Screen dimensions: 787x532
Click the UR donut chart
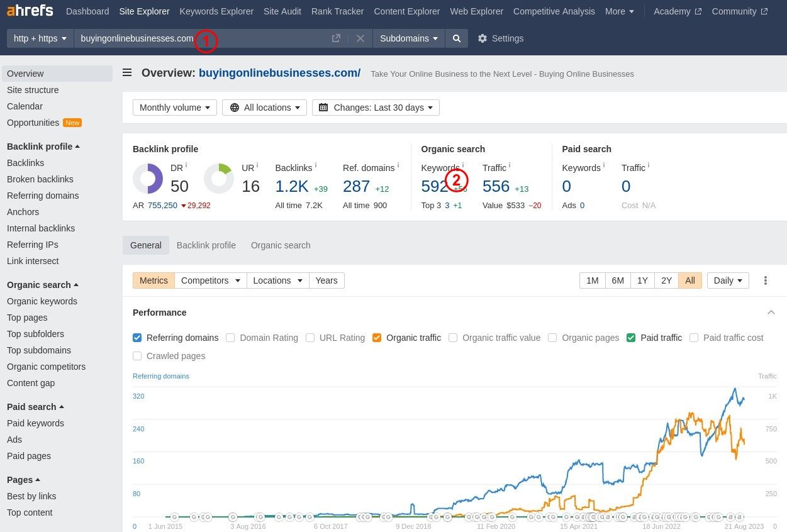click(x=219, y=179)
